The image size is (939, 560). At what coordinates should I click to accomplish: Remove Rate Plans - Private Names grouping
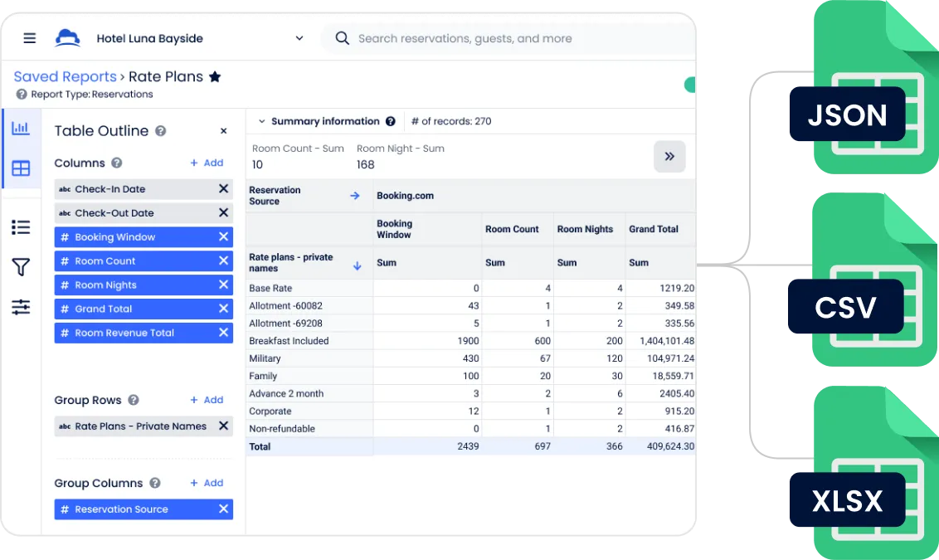[x=223, y=426]
